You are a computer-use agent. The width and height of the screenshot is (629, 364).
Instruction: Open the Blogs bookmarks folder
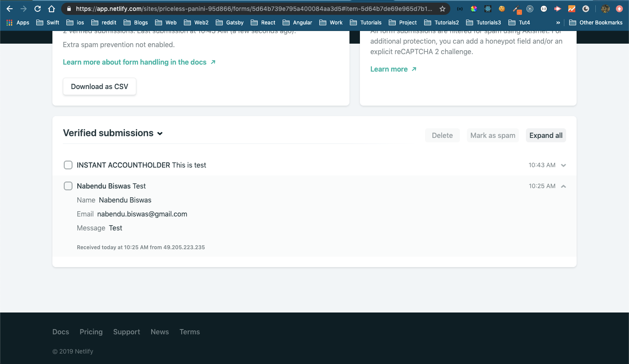tap(136, 23)
